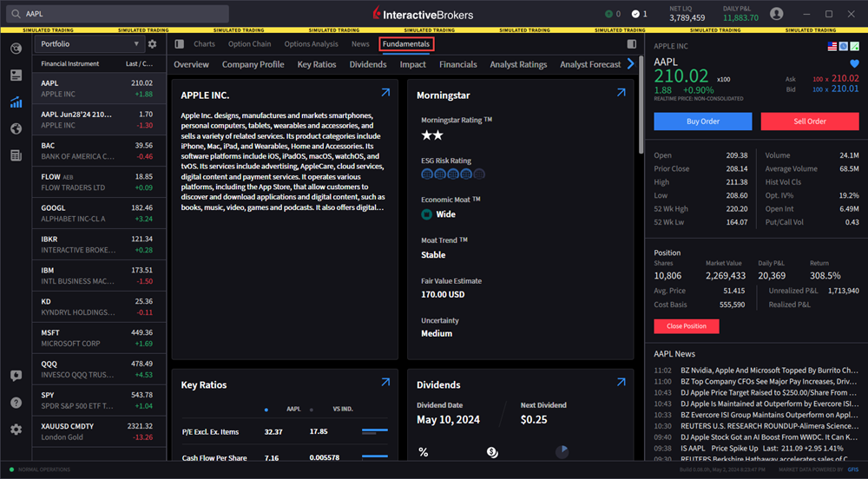Open the Apple Price Target Raised news headline

pyautogui.click(x=769, y=393)
